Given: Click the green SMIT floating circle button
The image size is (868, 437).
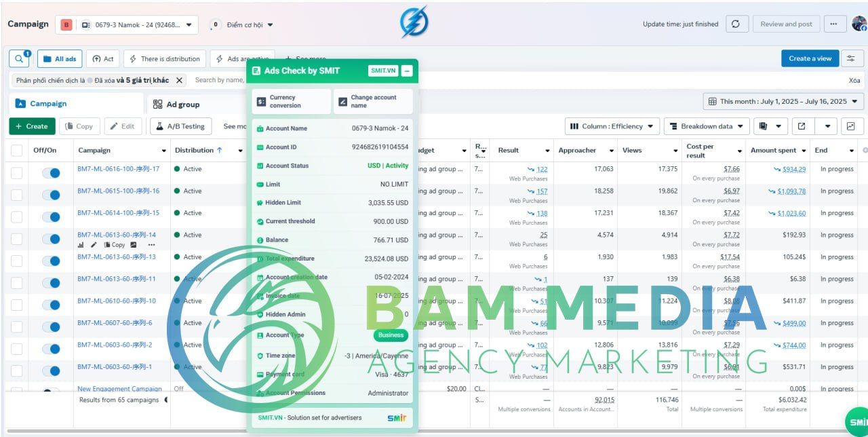Looking at the screenshot, I should point(857,422).
